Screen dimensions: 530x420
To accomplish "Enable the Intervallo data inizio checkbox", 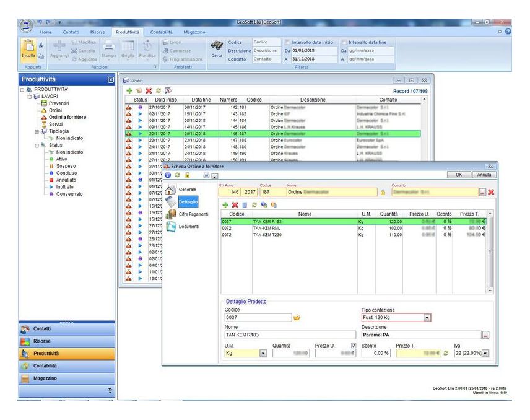I will (288, 42).
